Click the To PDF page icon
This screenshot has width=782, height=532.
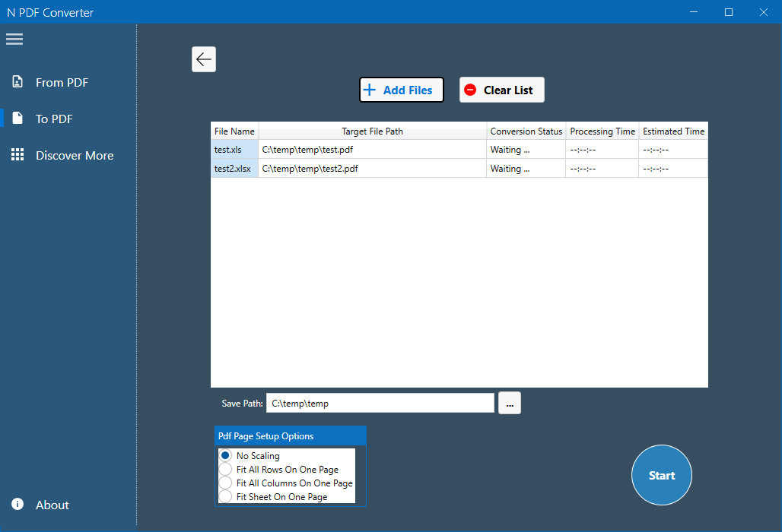click(17, 119)
